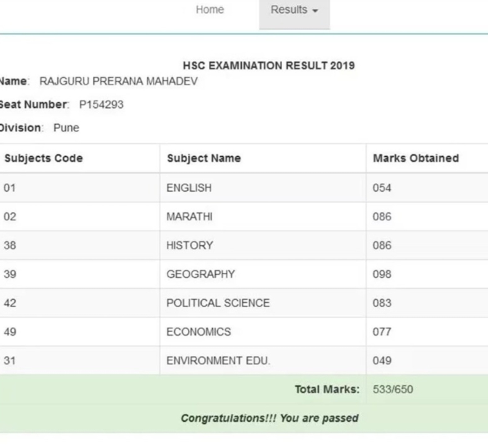Click the Pune division value

pyautogui.click(x=66, y=128)
